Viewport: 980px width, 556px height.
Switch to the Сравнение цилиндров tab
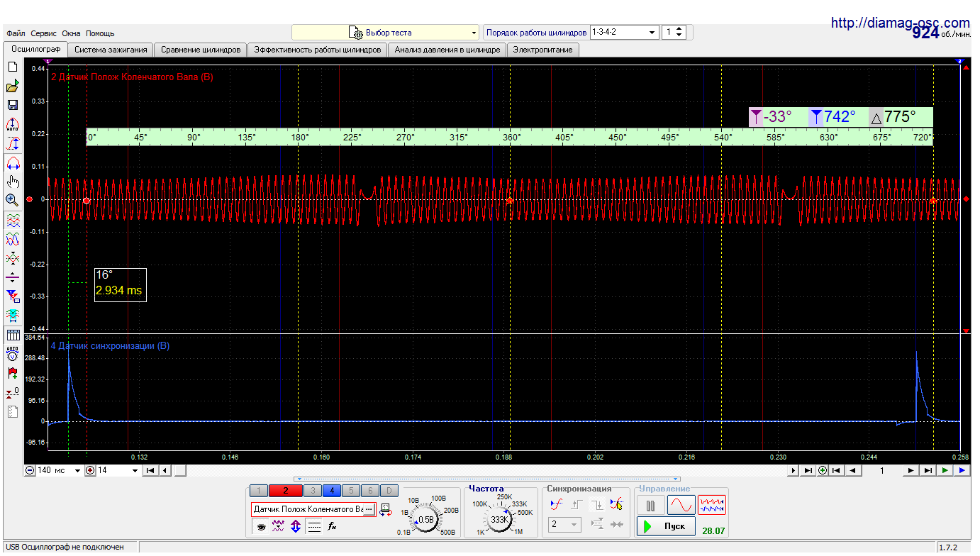click(x=201, y=50)
